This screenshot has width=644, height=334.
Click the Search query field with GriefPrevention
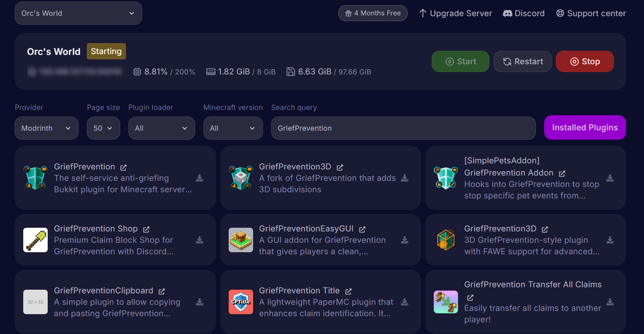point(403,128)
